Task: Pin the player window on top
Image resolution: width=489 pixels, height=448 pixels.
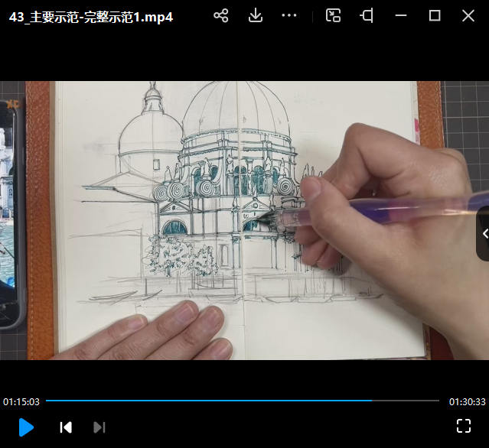Action: (367, 16)
